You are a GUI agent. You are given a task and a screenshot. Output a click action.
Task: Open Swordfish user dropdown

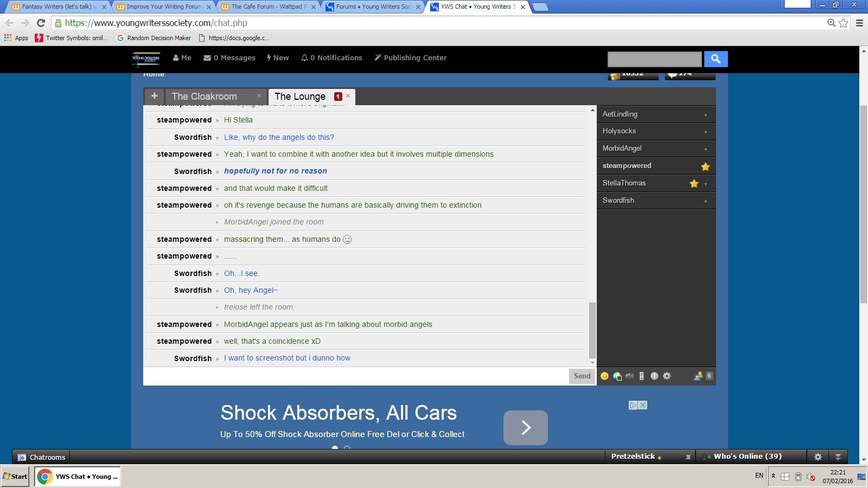(705, 201)
